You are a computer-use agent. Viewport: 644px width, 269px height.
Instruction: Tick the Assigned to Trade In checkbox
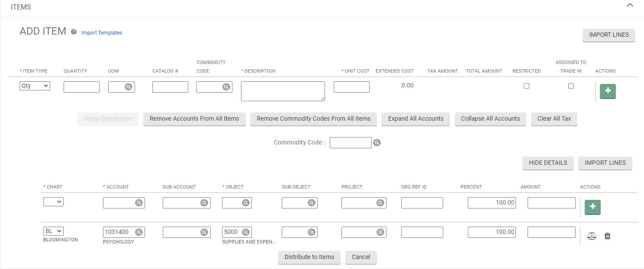tap(571, 86)
